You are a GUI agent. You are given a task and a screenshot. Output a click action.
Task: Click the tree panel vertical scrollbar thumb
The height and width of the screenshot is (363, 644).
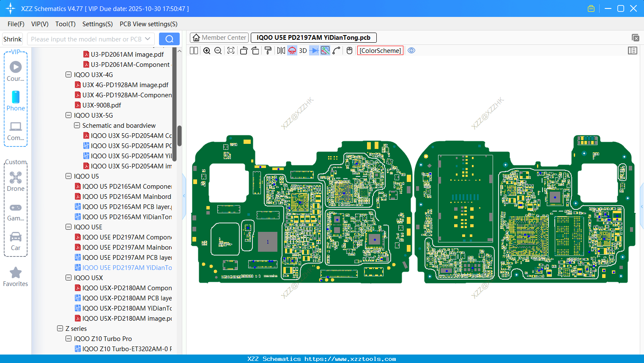179,135
